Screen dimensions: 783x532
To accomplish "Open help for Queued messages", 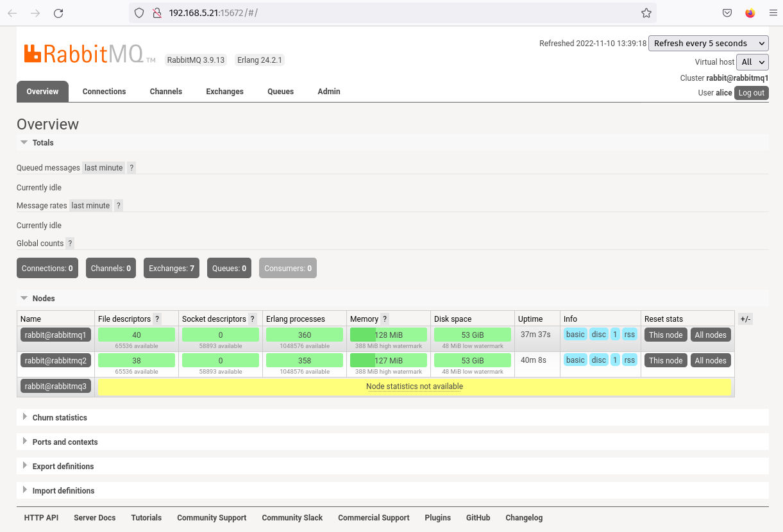I will [x=131, y=168].
